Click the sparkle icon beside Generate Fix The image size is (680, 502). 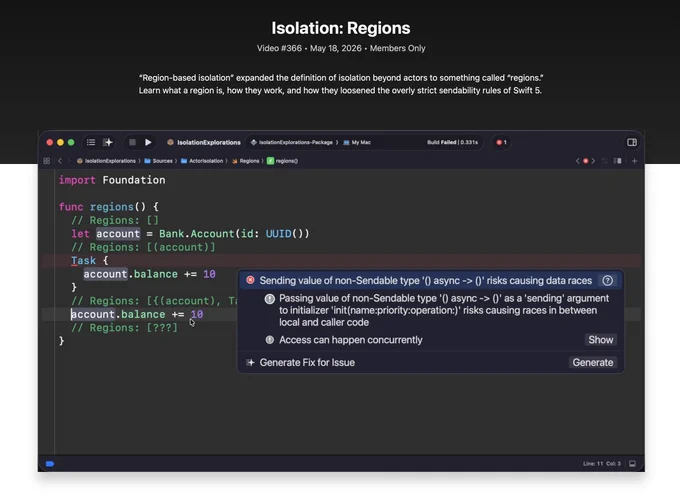(250, 362)
